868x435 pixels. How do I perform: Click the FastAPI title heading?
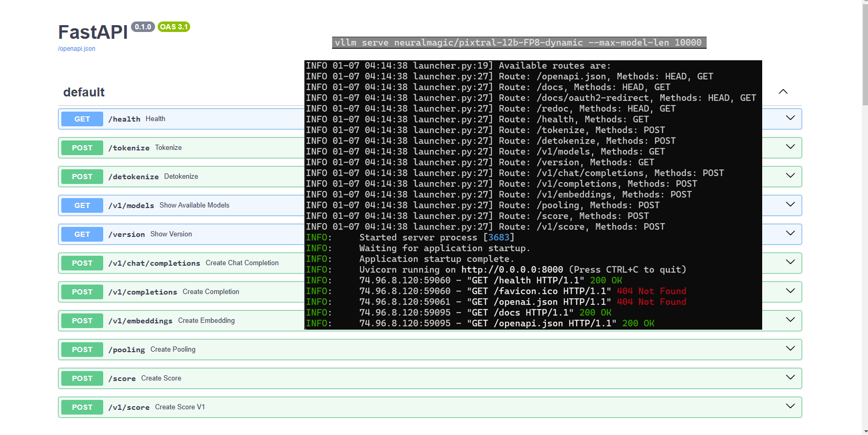point(93,32)
